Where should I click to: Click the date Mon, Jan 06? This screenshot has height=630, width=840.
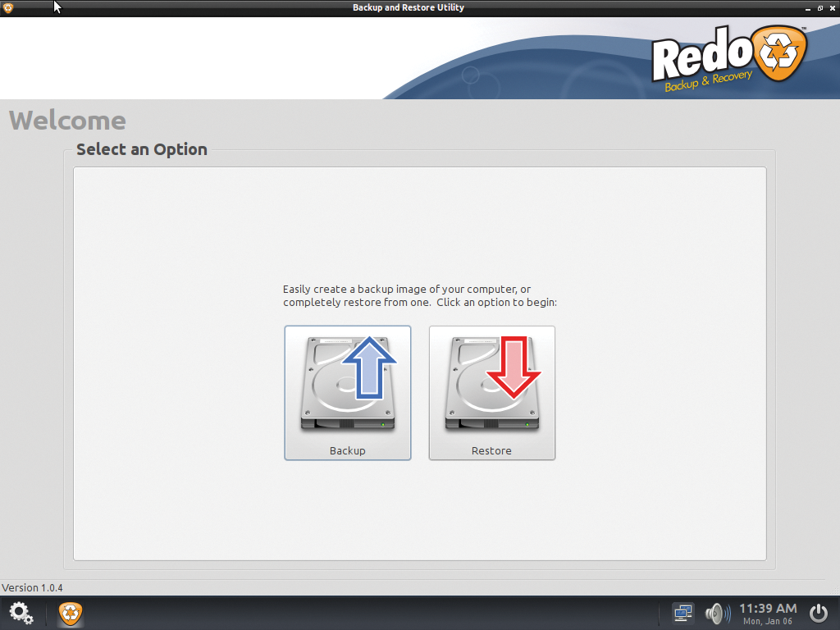(x=768, y=619)
